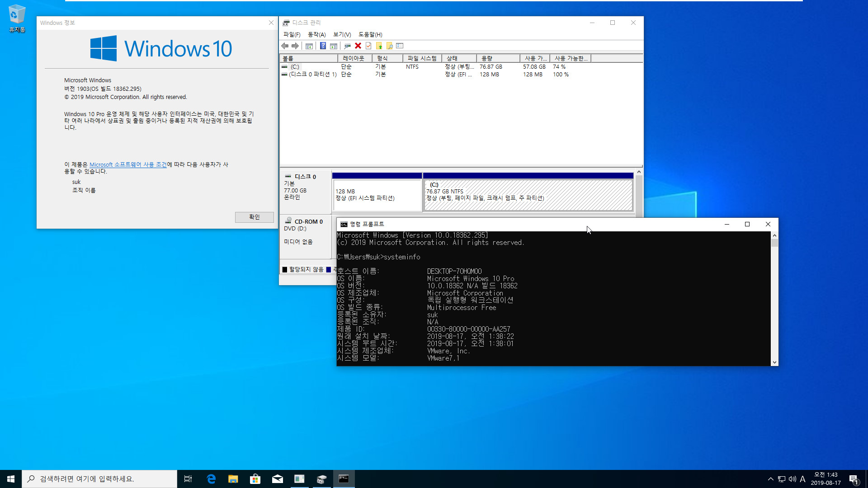Open the 파일(F) menu
The width and height of the screenshot is (868, 488).
pyautogui.click(x=292, y=34)
